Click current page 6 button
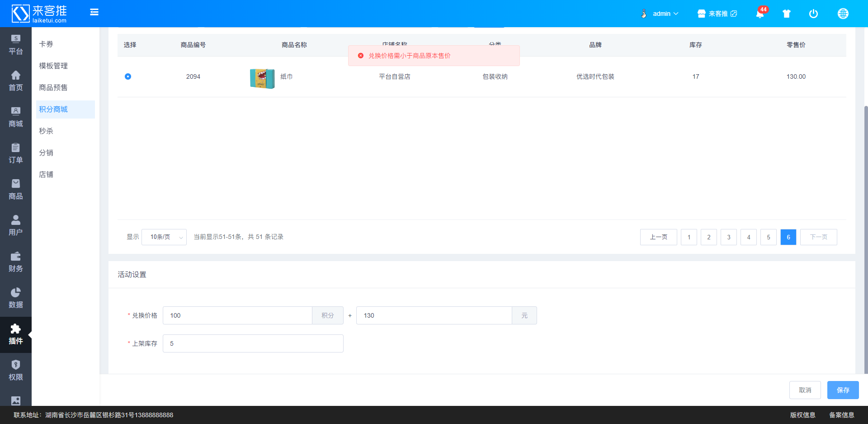The width and height of the screenshot is (868, 424). (788, 237)
